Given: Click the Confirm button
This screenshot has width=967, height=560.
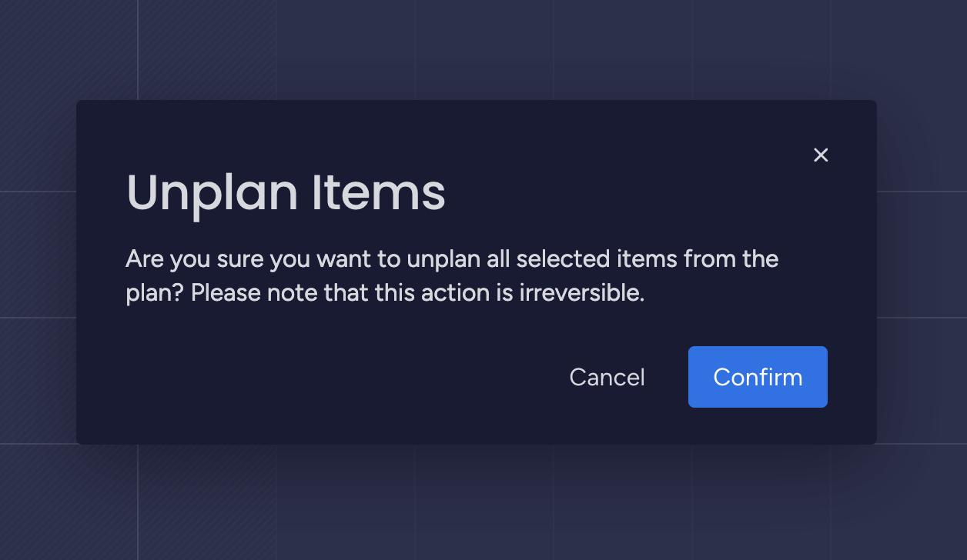Looking at the screenshot, I should [758, 377].
